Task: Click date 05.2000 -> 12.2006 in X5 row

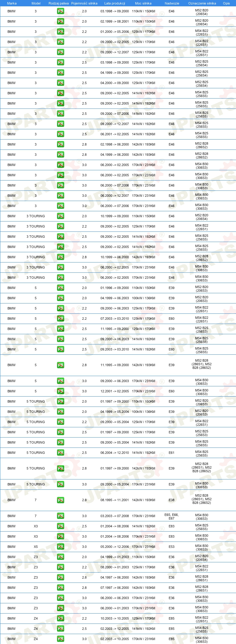Action: click(115, 547)
